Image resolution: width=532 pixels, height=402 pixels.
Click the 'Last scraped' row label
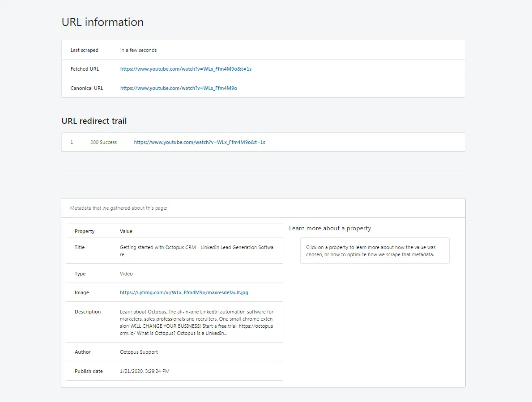[x=84, y=50]
